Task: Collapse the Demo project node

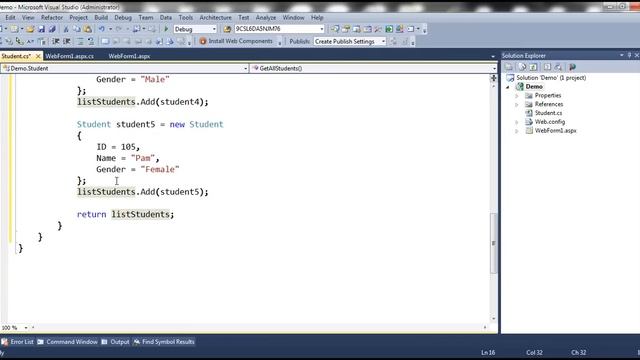Action: point(508,87)
